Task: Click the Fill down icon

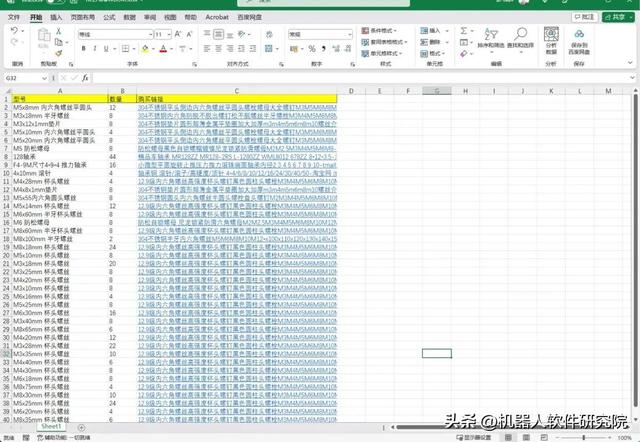Action: click(464, 42)
